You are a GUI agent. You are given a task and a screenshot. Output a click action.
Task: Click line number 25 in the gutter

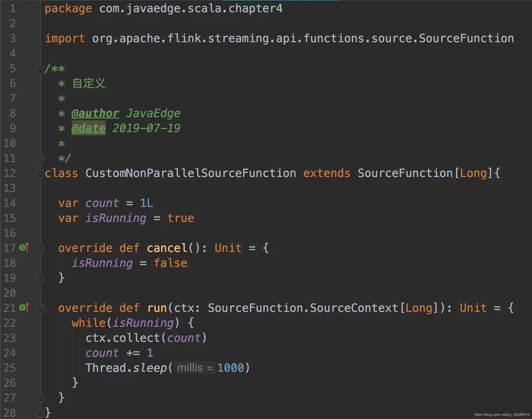[10, 368]
